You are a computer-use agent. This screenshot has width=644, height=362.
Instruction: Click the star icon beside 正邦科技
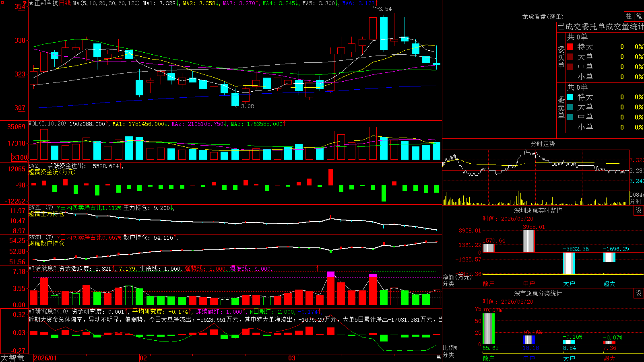31,3
